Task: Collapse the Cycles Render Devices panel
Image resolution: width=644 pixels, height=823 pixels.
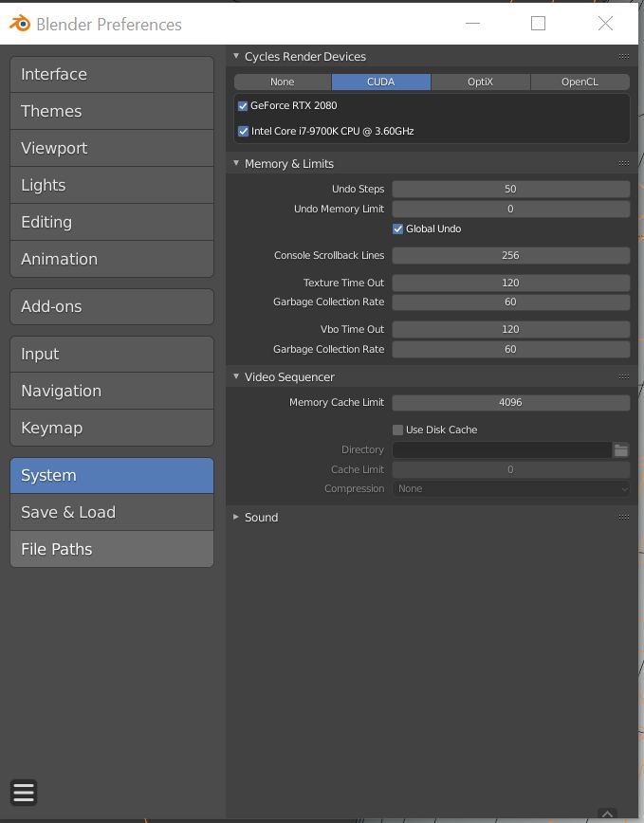Action: click(x=236, y=56)
